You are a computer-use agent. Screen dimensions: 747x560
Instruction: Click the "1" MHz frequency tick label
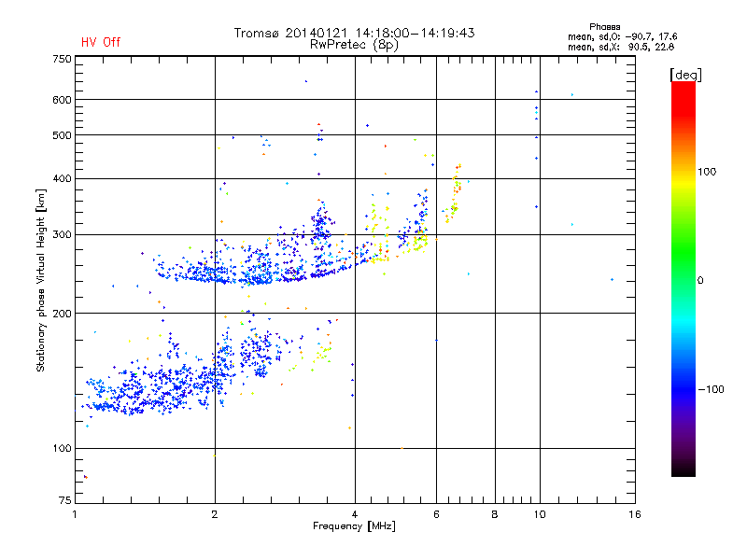75,514
